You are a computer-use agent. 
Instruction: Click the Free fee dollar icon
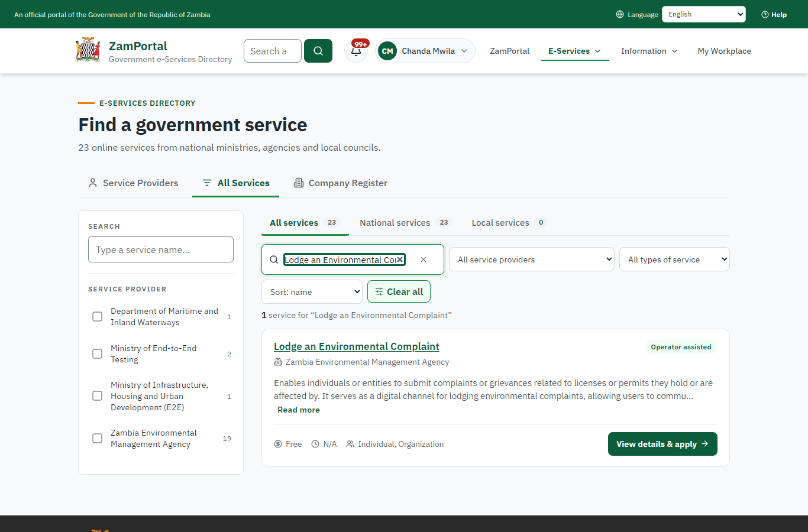[278, 444]
